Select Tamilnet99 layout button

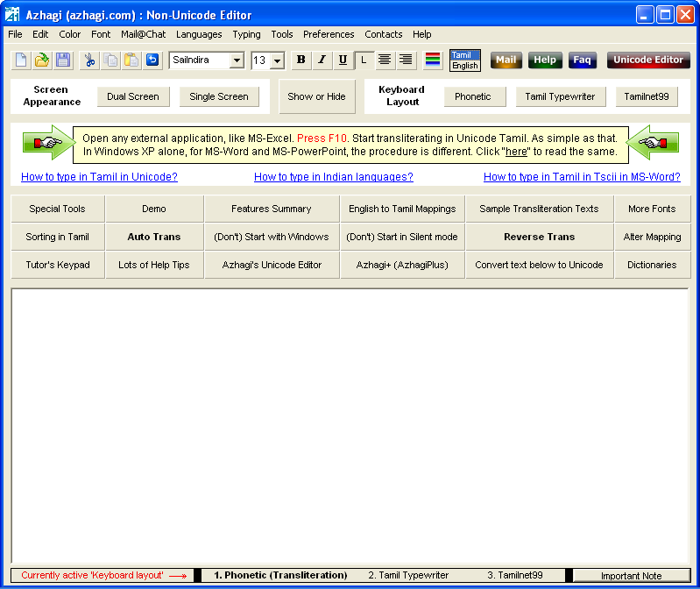[x=647, y=96]
